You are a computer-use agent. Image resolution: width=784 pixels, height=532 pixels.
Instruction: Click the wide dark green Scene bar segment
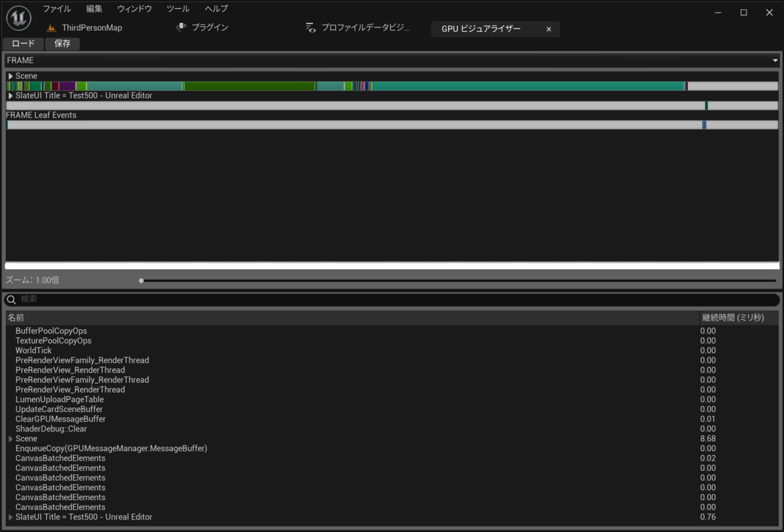click(x=250, y=86)
